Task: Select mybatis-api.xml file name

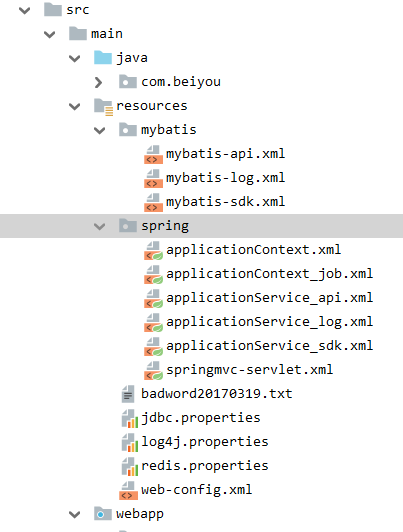Action: [x=226, y=154]
